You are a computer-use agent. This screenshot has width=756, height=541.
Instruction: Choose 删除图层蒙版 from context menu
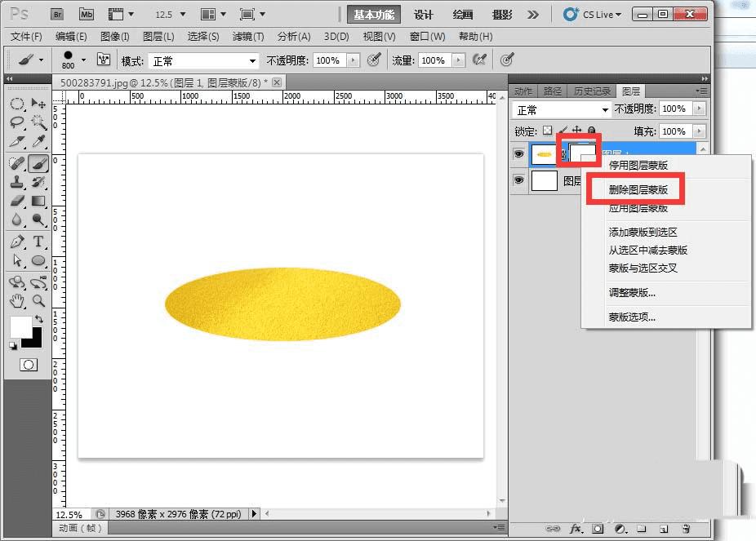pyautogui.click(x=638, y=189)
